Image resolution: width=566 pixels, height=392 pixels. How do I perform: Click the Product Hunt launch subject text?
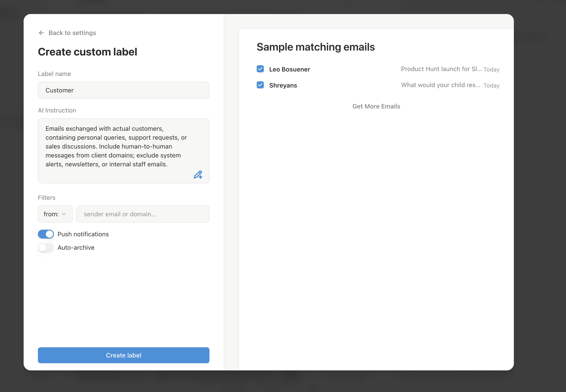(x=441, y=69)
